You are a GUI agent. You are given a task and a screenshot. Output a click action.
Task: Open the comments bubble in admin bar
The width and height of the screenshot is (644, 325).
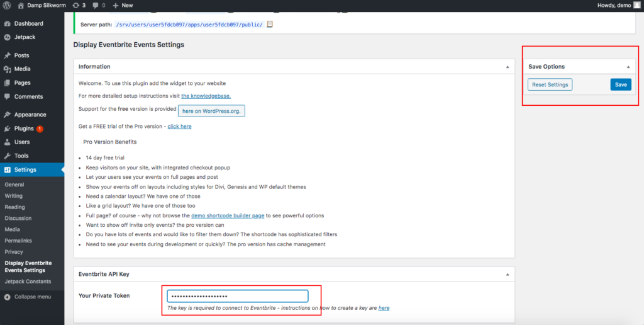(x=99, y=5)
